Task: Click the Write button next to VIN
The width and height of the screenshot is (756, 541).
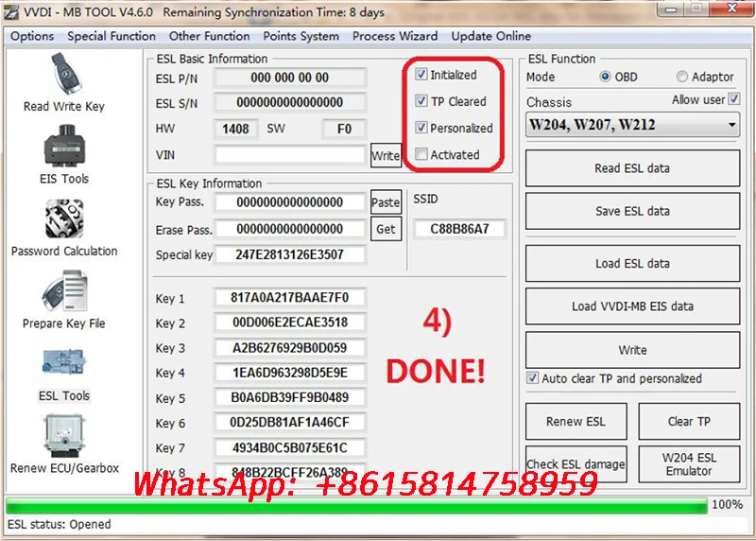Action: click(386, 155)
